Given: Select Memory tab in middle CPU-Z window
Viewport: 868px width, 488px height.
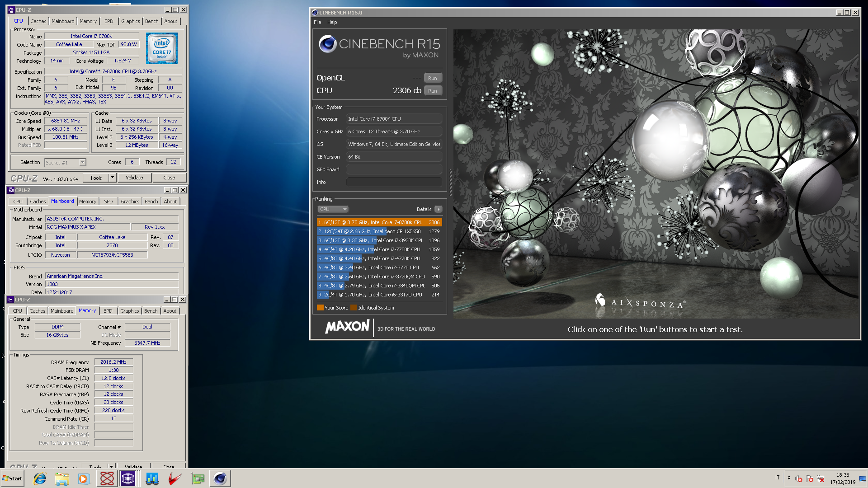Looking at the screenshot, I should coord(88,202).
